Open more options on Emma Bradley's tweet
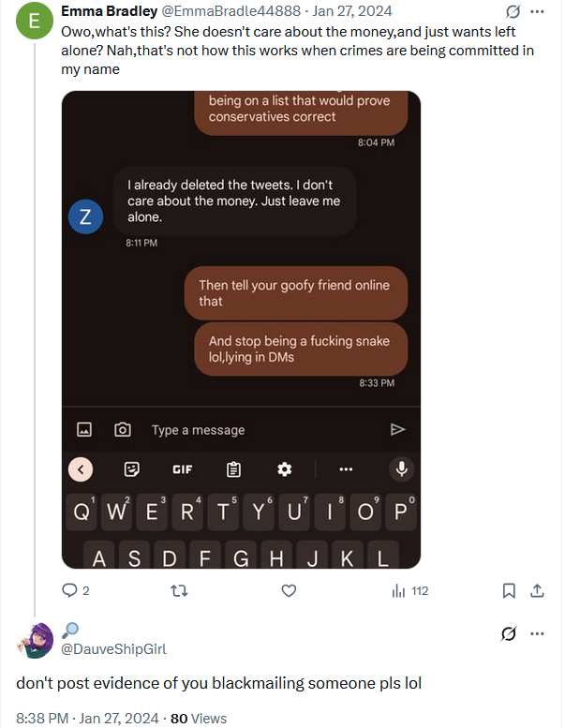This screenshot has height=728, width=565. 537,11
